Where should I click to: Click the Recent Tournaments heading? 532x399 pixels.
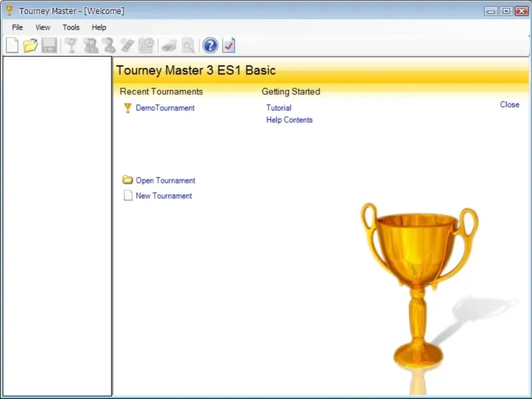[x=161, y=92]
